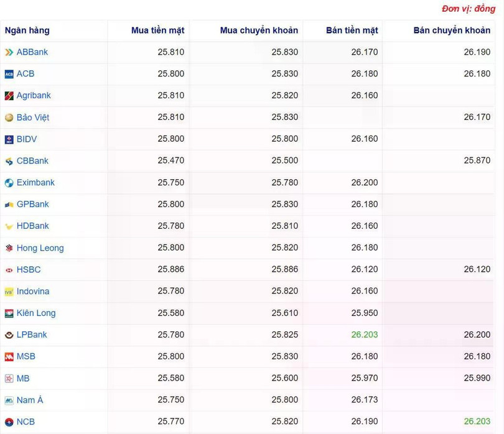Click the MSB logo icon
Viewport: 504px width, 434px height.
9,356
